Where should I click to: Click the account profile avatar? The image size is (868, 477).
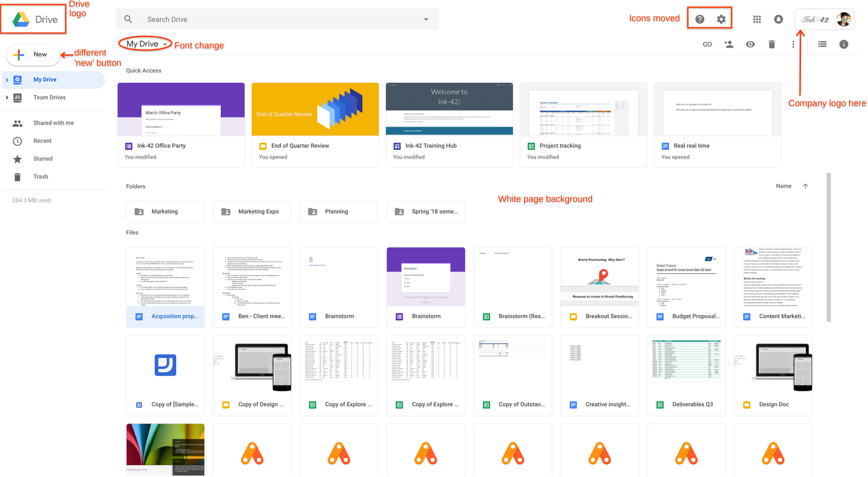(844, 19)
